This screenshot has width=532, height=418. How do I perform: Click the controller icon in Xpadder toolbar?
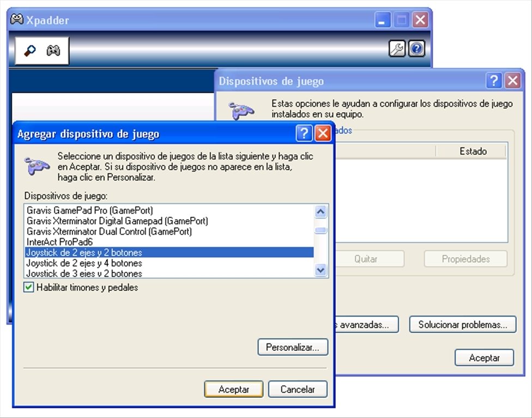[53, 51]
